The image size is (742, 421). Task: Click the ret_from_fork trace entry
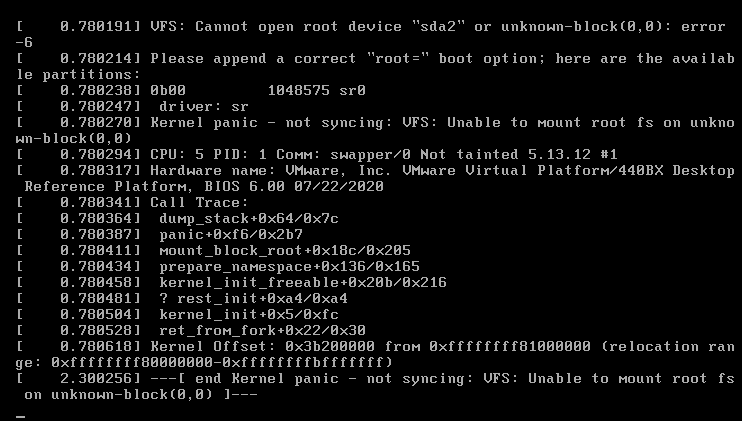point(262,331)
